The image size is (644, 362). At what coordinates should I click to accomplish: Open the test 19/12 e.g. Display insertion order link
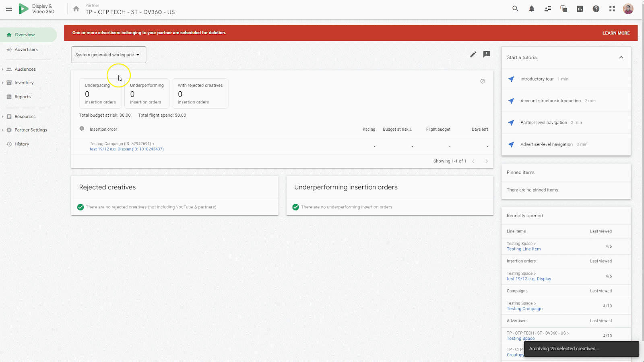pyautogui.click(x=126, y=149)
